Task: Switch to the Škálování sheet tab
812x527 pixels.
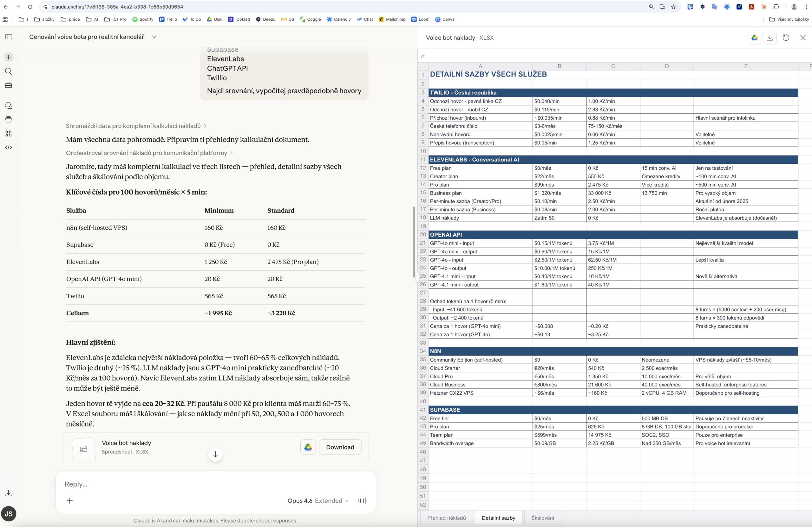Action: click(x=542, y=518)
